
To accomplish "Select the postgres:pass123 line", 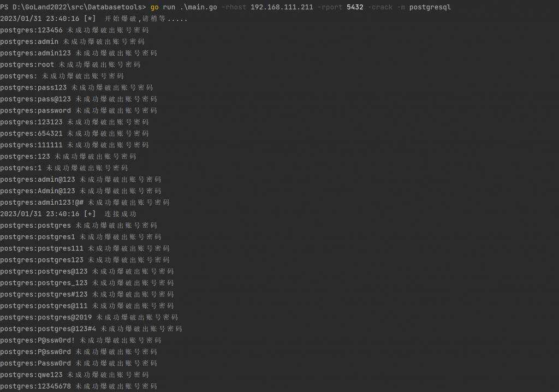I will pyautogui.click(x=76, y=87).
